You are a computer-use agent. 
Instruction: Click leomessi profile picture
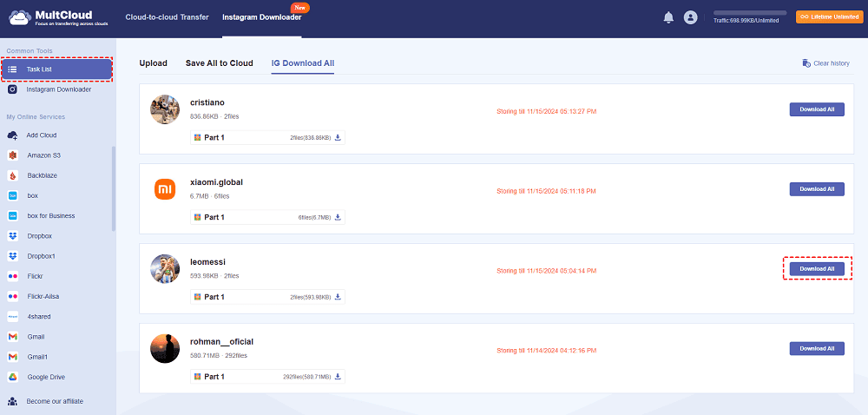point(165,269)
